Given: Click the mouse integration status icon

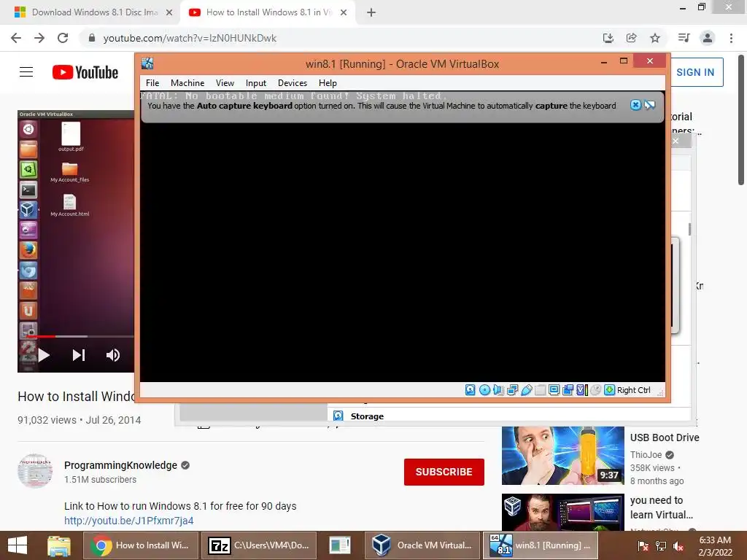Looking at the screenshot, I should coord(595,390).
